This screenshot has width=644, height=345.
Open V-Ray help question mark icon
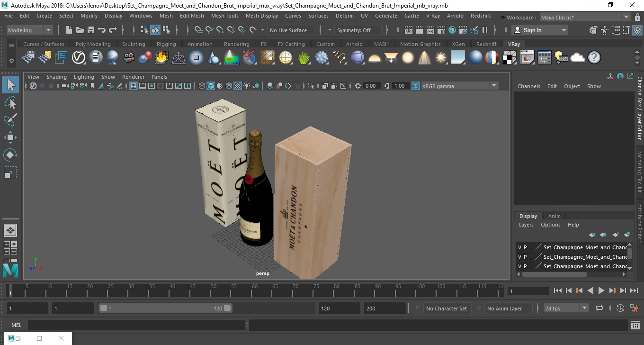point(594,58)
